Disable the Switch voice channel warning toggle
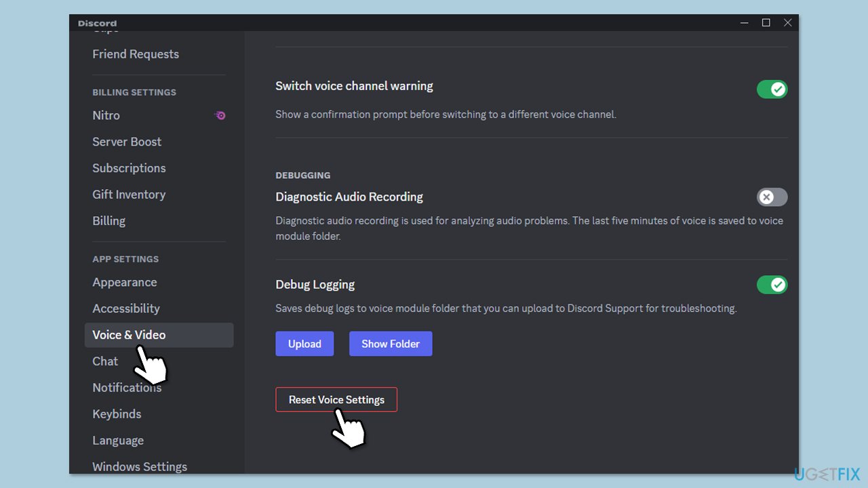 point(772,89)
